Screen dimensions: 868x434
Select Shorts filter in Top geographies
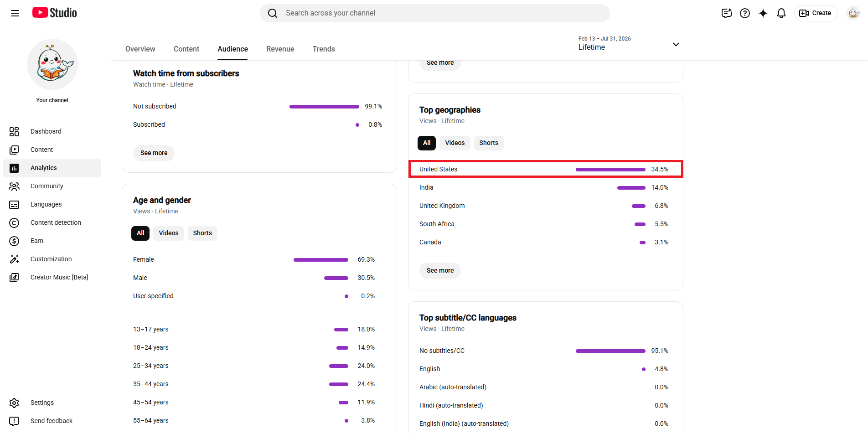[489, 143]
